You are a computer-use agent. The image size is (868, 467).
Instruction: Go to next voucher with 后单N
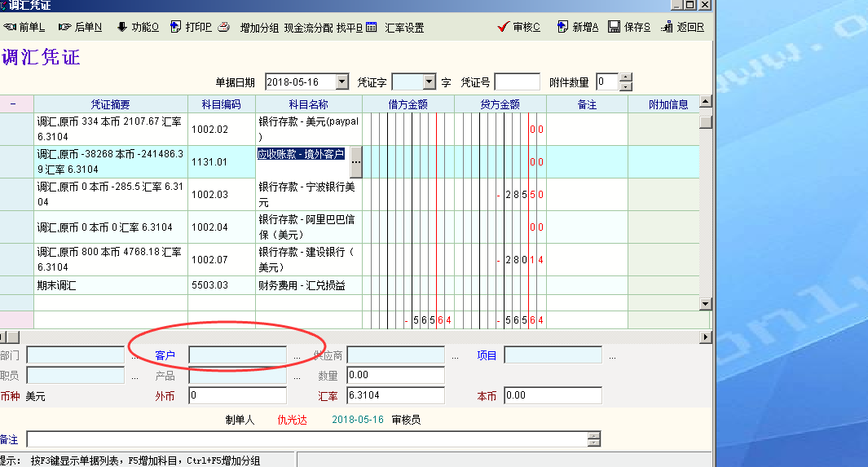(x=80, y=27)
